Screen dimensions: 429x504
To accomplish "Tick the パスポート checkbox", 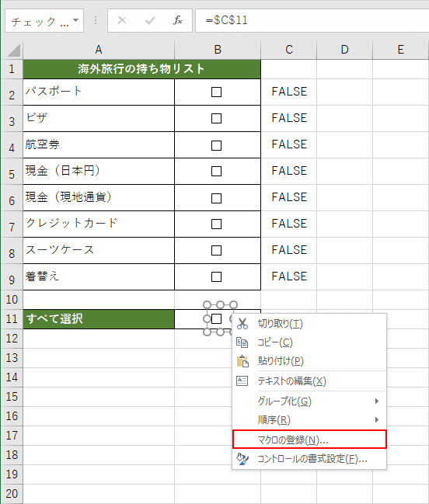I will (x=216, y=92).
